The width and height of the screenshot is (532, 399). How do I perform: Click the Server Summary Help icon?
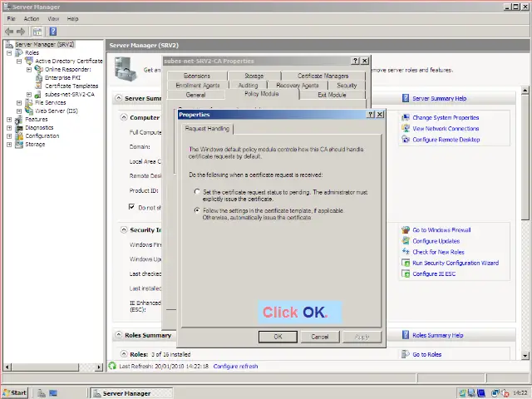[406, 98]
